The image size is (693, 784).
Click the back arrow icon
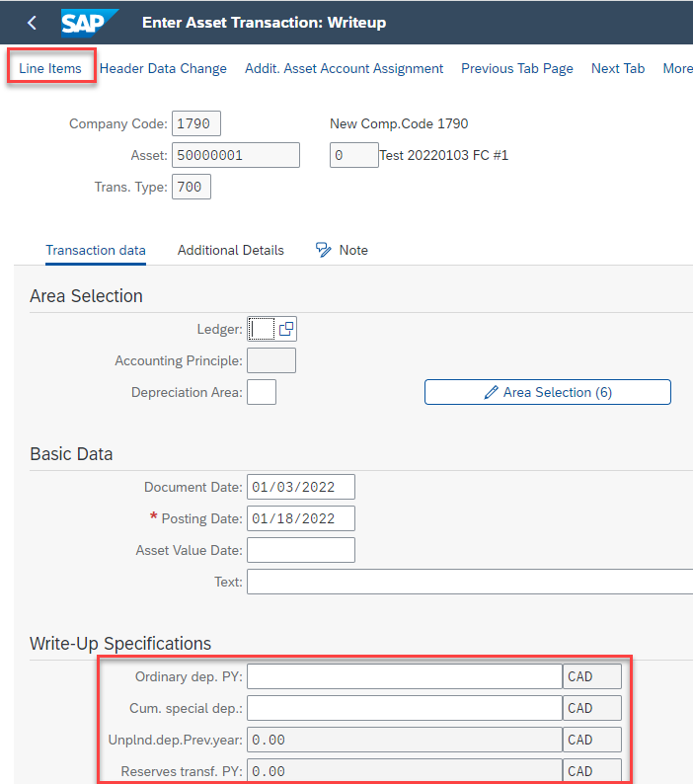click(x=32, y=23)
